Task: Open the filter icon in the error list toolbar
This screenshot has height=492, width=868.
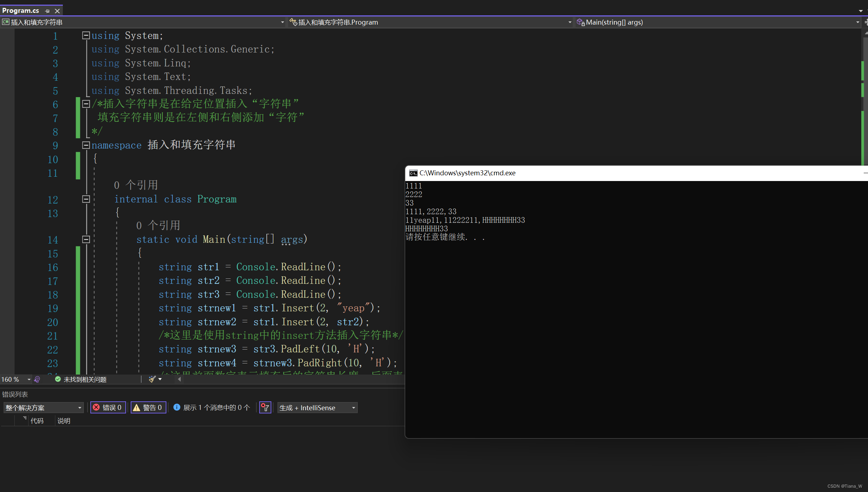Action: pos(265,407)
